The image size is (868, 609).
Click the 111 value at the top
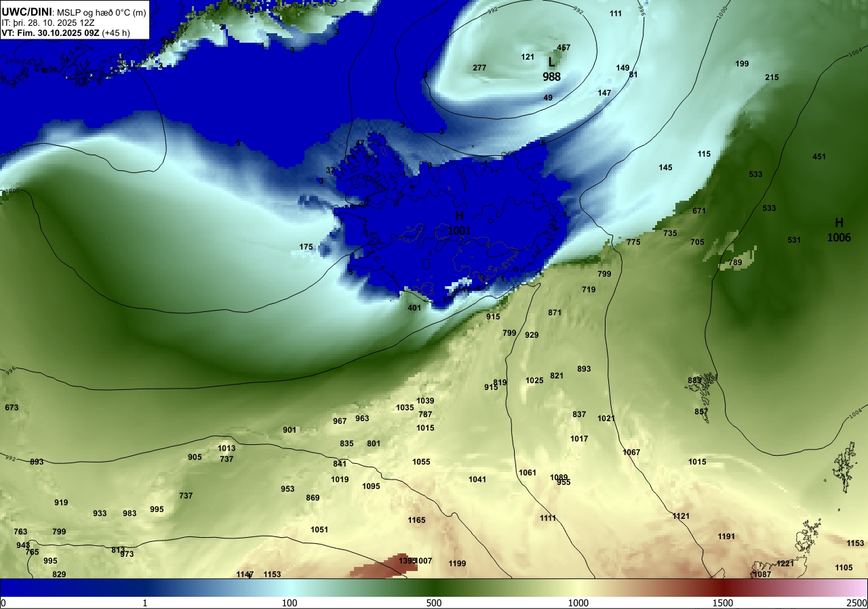tap(616, 14)
